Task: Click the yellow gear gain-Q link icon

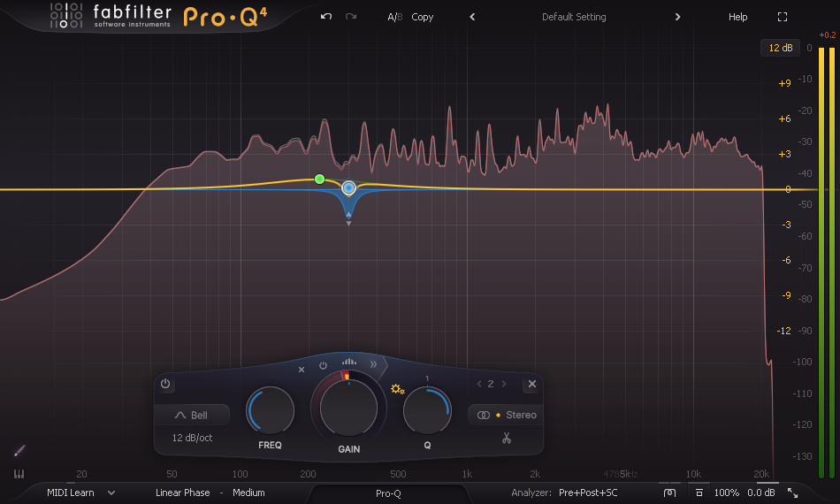Action: 398,389
